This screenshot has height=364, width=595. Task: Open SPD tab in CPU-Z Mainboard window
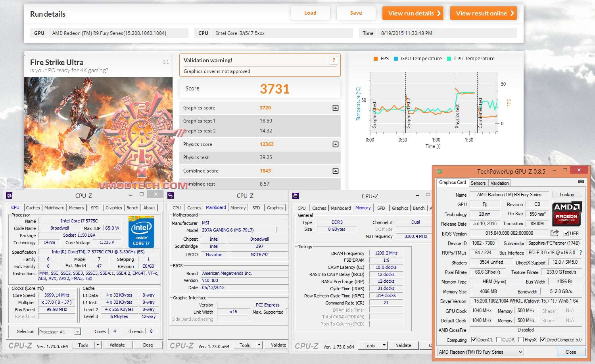pos(256,208)
